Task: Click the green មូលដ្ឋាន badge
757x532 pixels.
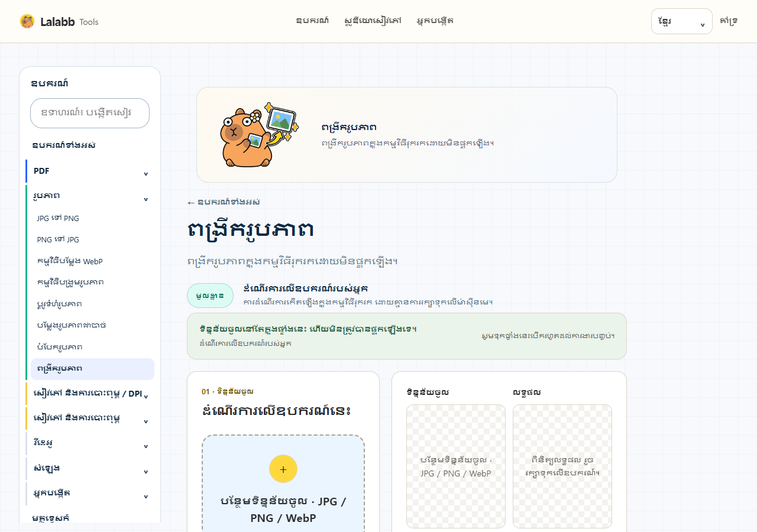Action: pos(210,296)
